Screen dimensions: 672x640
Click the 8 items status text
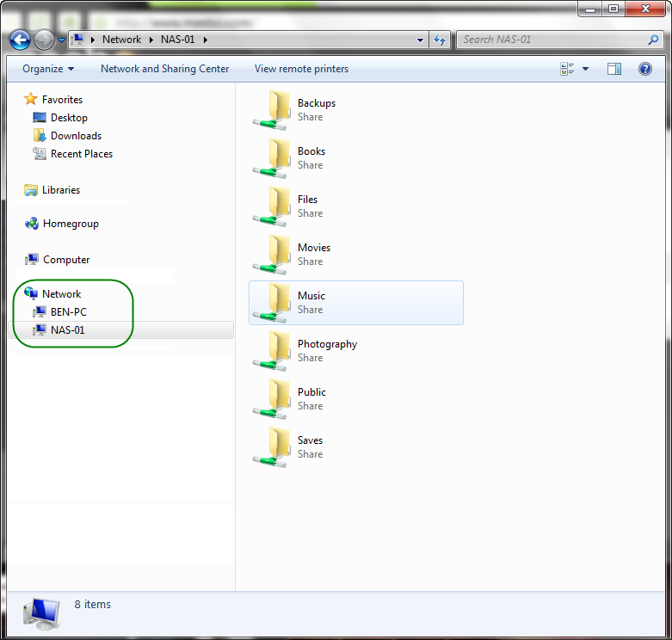[93, 604]
